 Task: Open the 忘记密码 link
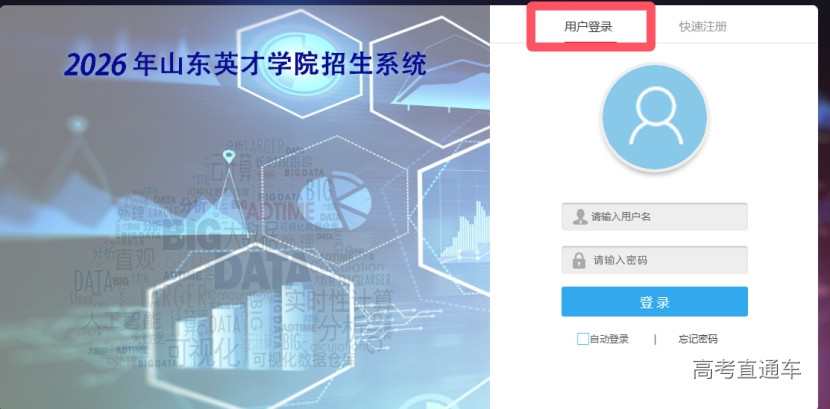tap(698, 339)
